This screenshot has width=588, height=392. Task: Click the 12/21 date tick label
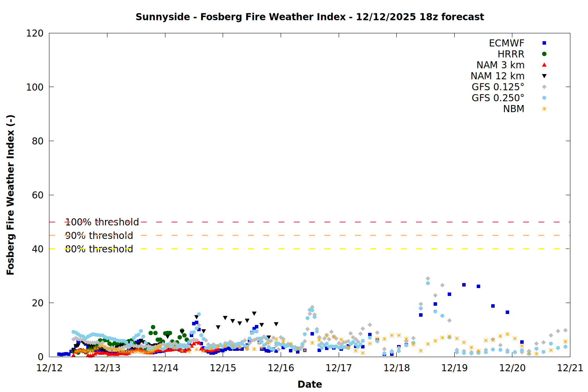(570, 368)
